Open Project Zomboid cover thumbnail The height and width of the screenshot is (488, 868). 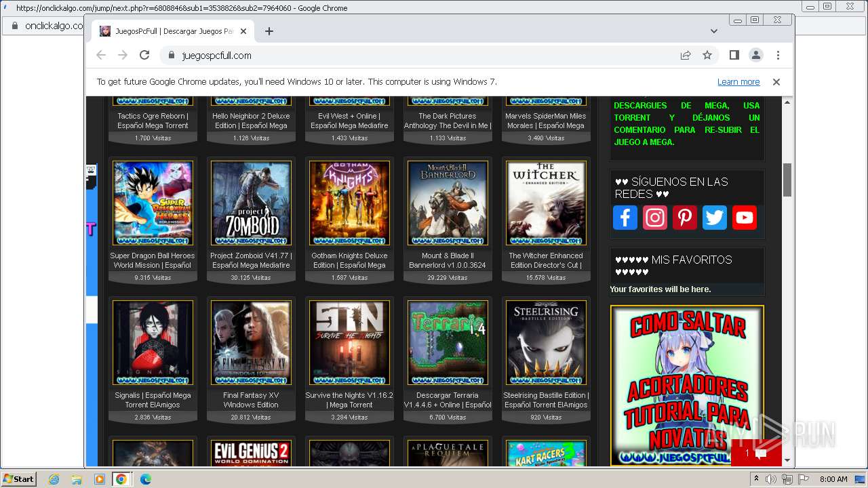point(251,203)
